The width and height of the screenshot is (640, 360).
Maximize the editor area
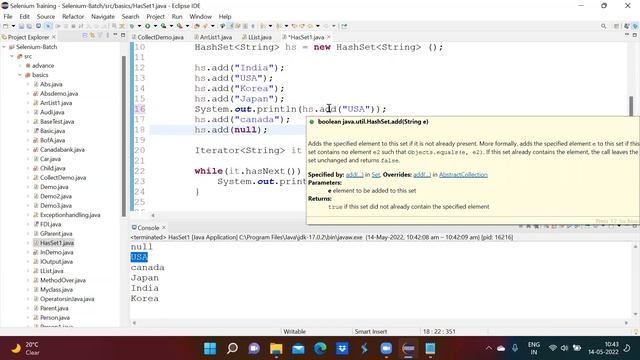(635, 35)
